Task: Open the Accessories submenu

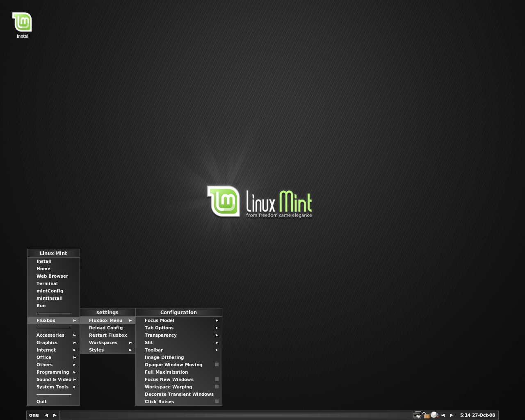Action: pos(53,335)
